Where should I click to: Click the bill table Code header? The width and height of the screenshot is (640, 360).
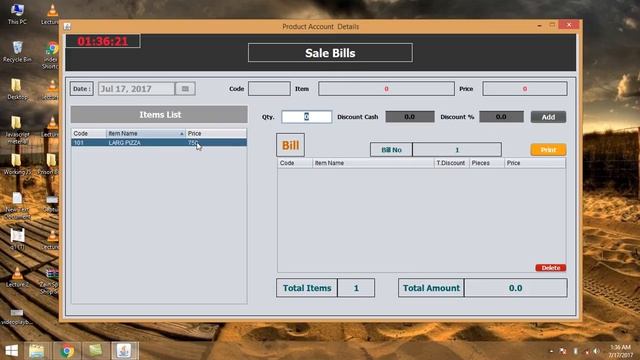pos(295,163)
